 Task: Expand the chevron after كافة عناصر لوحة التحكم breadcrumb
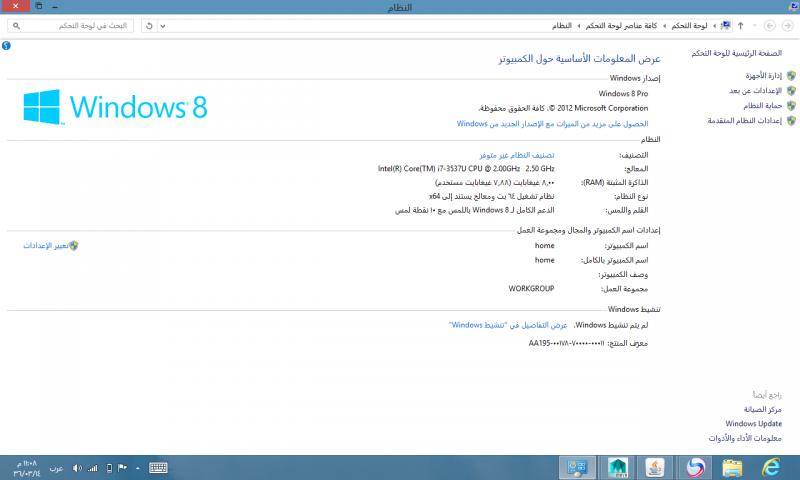click(579, 26)
